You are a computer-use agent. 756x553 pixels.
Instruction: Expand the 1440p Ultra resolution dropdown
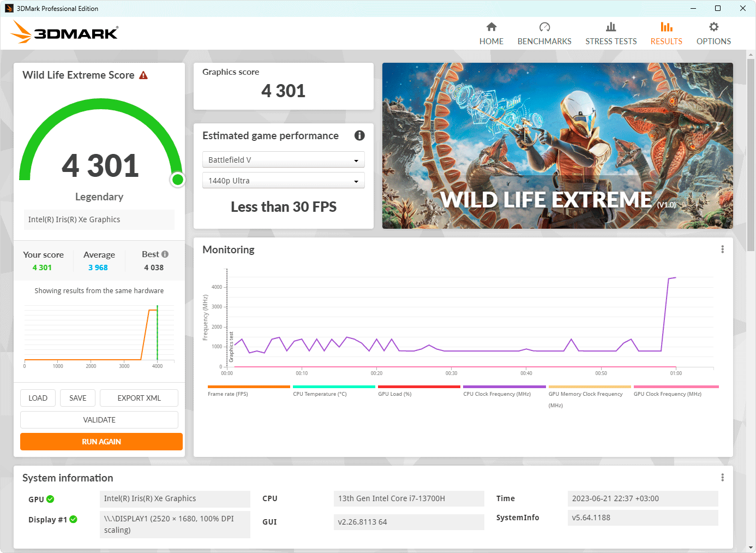pos(284,181)
